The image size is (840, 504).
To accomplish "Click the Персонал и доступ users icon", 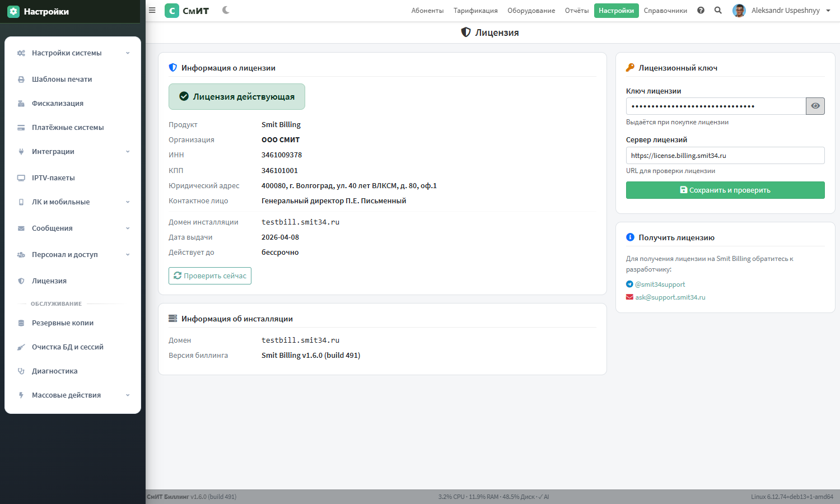I will click(21, 255).
